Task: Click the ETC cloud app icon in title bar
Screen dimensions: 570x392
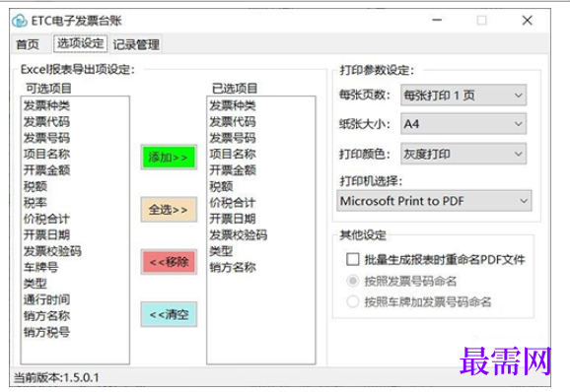Action: coord(20,21)
